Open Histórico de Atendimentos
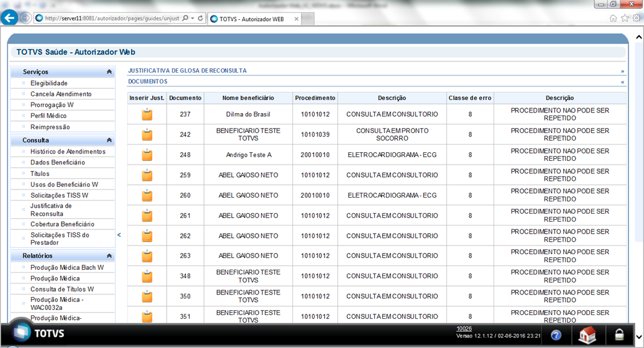Viewport: 644px width, 348px height. click(x=68, y=152)
